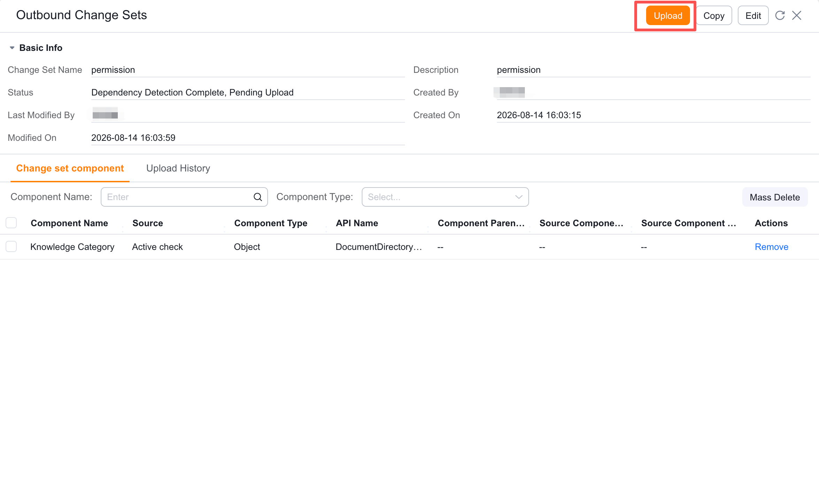Click the Component Type column header
Image resolution: width=819 pixels, height=504 pixels.
270,223
